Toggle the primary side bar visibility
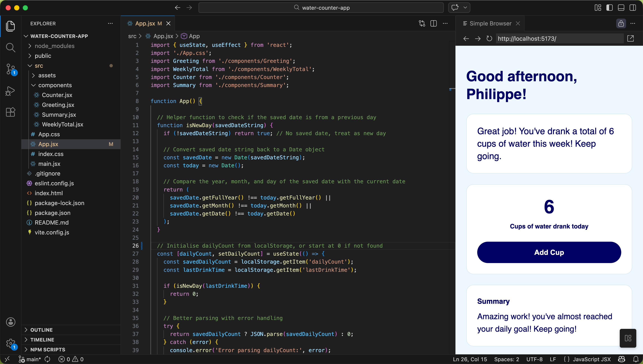 pyautogui.click(x=610, y=7)
